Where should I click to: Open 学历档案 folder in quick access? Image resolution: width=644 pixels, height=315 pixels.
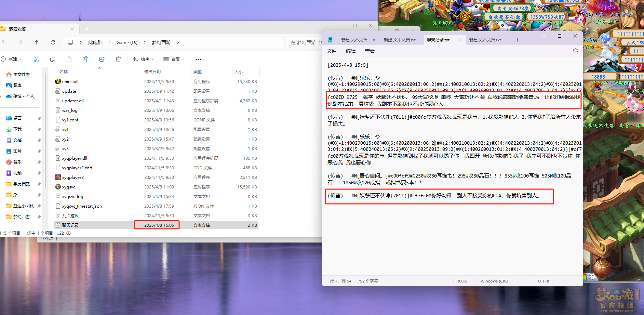click(18, 184)
